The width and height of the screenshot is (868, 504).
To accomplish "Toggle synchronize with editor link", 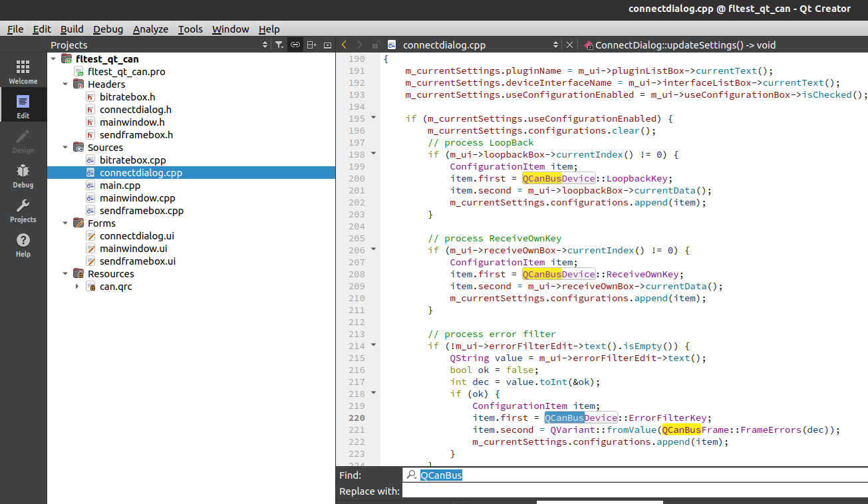I will (x=295, y=45).
